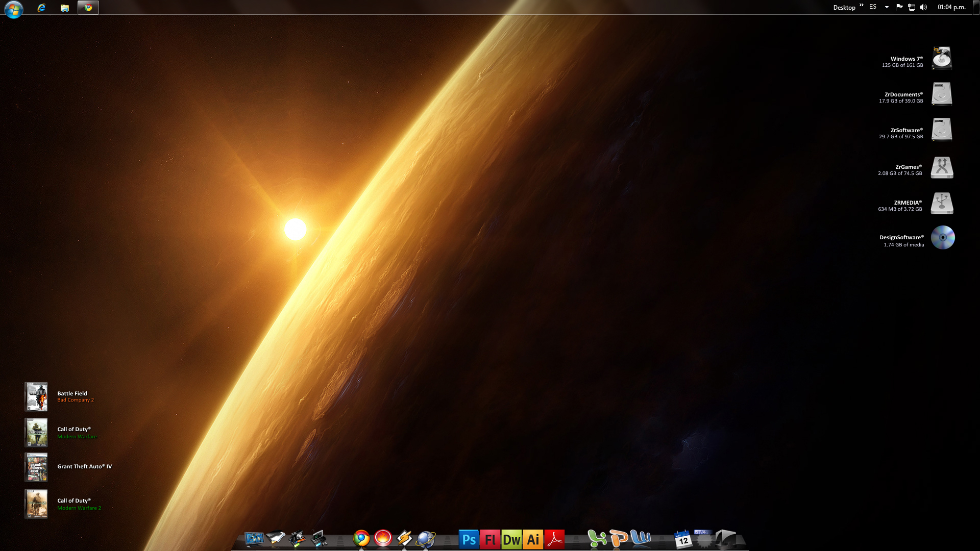
Task: Launch Microsoft Word from the dock
Action: pos(640,538)
